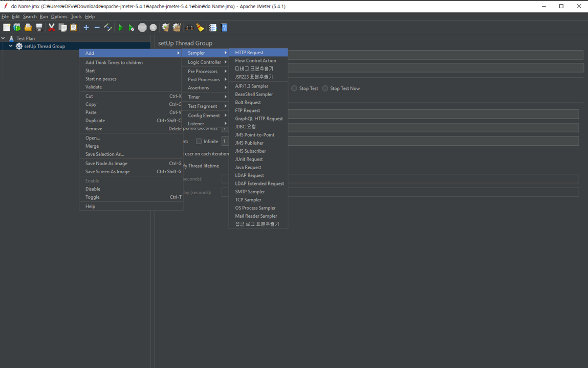This screenshot has height=368, width=588.
Task: Expand the Timer submenu
Action: tap(206, 97)
